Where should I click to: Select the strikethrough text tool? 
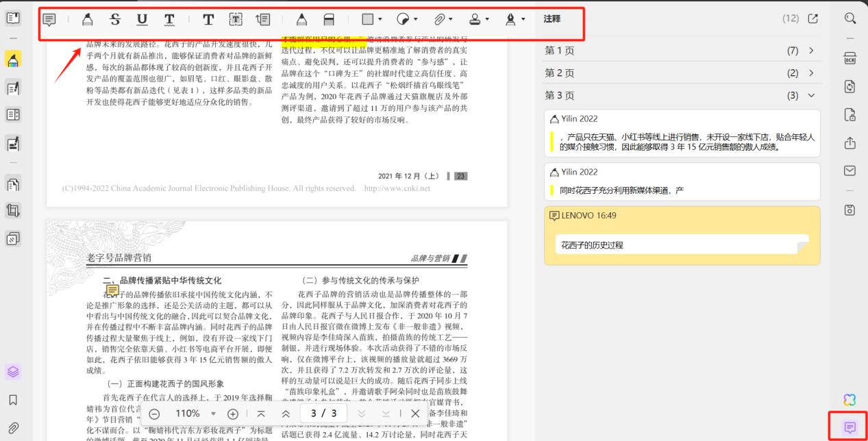[x=115, y=21]
